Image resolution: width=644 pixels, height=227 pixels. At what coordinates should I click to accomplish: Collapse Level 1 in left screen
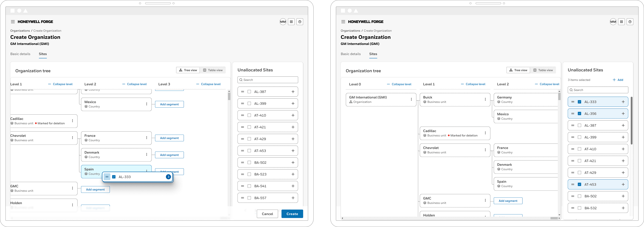tap(60, 84)
